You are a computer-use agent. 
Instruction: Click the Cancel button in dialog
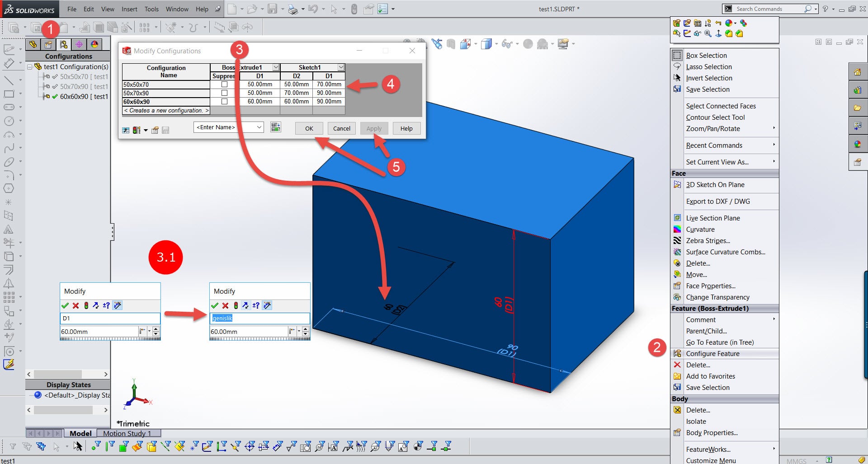(341, 128)
